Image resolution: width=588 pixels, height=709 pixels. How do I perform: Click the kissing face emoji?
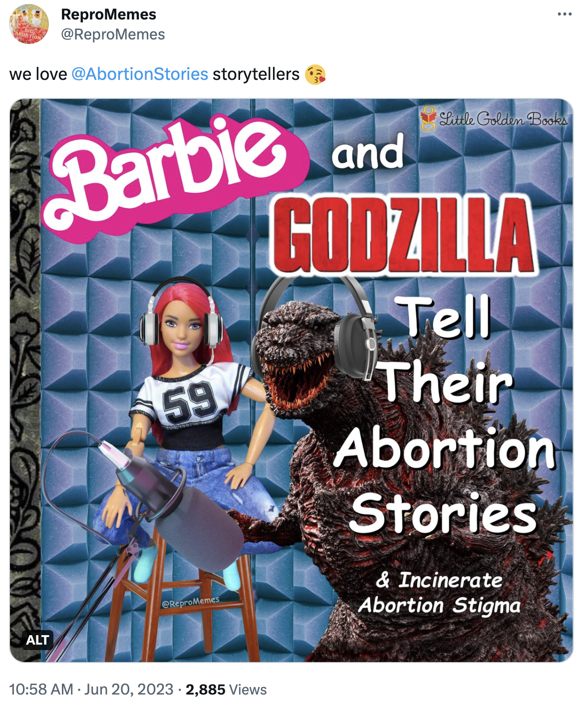(x=315, y=74)
